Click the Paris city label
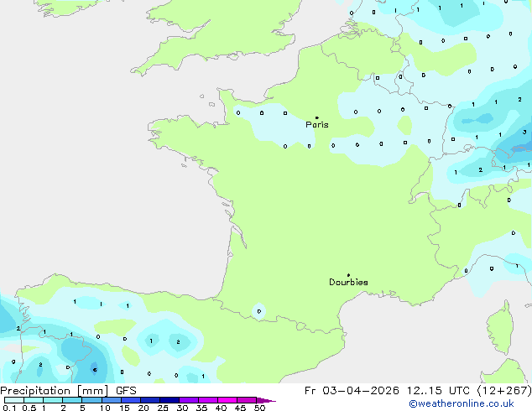532x411 pixels. click(317, 125)
